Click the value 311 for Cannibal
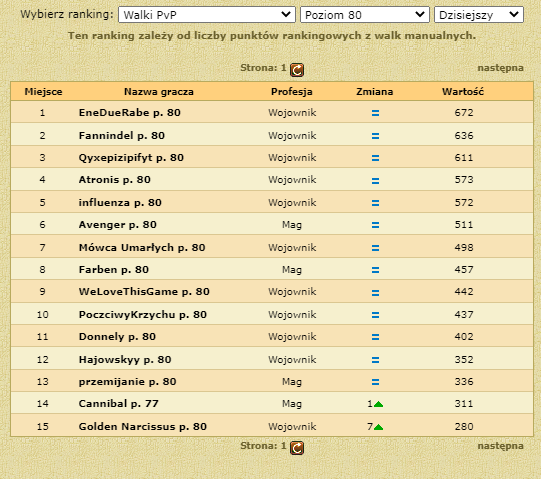This screenshot has height=479, width=541. [x=464, y=403]
